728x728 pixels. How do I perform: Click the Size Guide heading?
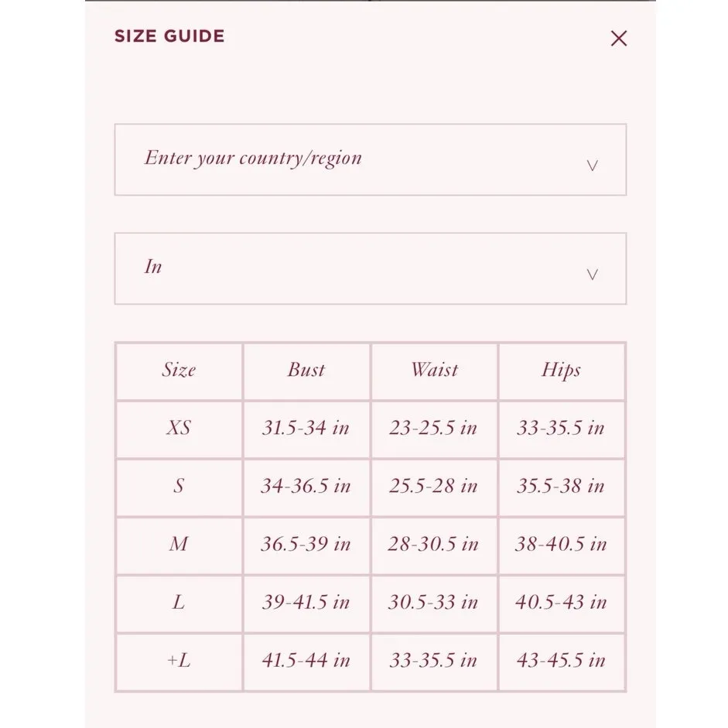pyautogui.click(x=169, y=36)
